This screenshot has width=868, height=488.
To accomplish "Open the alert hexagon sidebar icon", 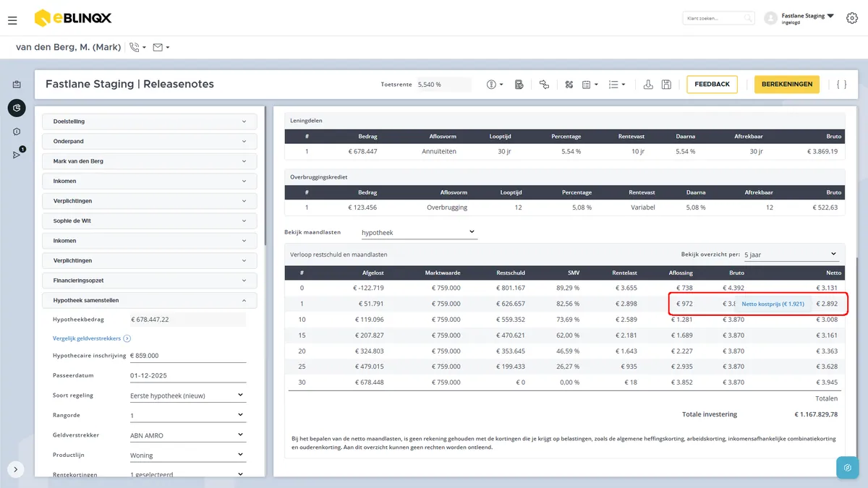I will [x=17, y=132].
